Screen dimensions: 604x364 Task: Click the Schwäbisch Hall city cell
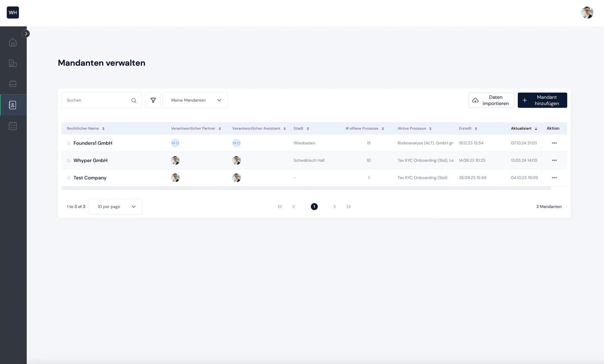coord(309,160)
